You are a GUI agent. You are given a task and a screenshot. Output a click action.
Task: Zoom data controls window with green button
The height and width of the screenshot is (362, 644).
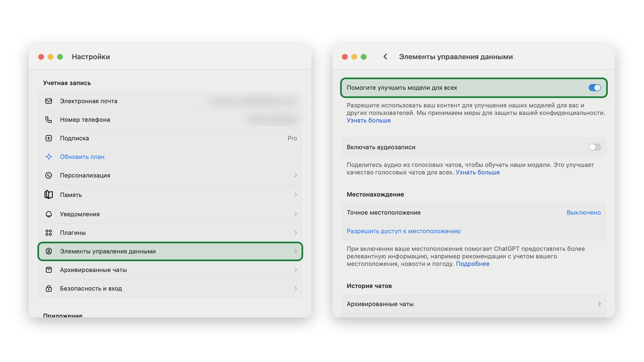tap(364, 57)
